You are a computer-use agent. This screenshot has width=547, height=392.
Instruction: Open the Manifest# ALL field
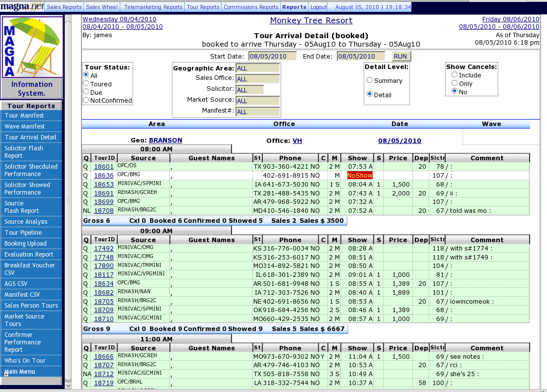(x=258, y=112)
